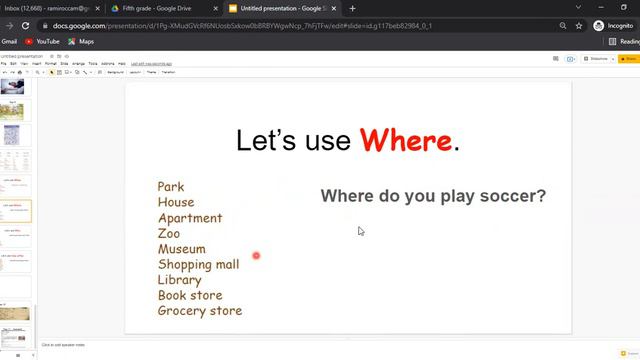Select the Text box tool
The height and width of the screenshot is (360, 640).
point(59,72)
